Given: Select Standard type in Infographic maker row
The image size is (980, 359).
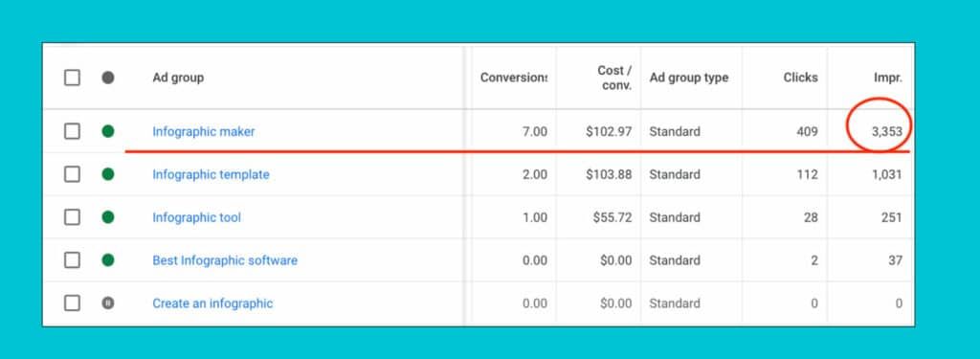Looking at the screenshot, I should coord(675,132).
